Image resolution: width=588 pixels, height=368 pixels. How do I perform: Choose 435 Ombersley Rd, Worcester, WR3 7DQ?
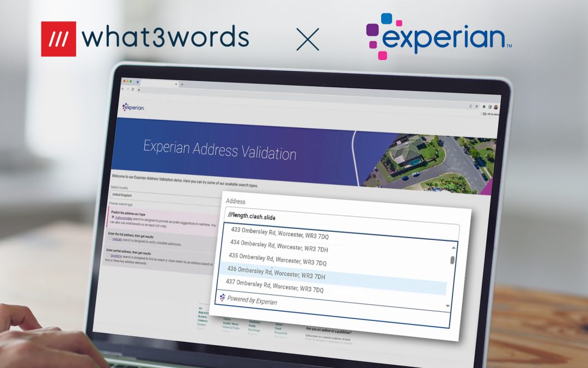coord(278,260)
